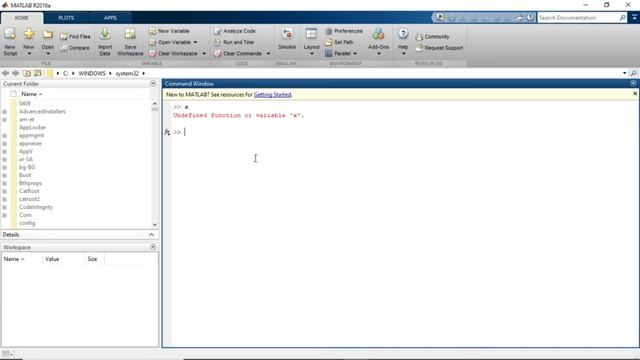Expand the AppV folder

(x=4, y=151)
